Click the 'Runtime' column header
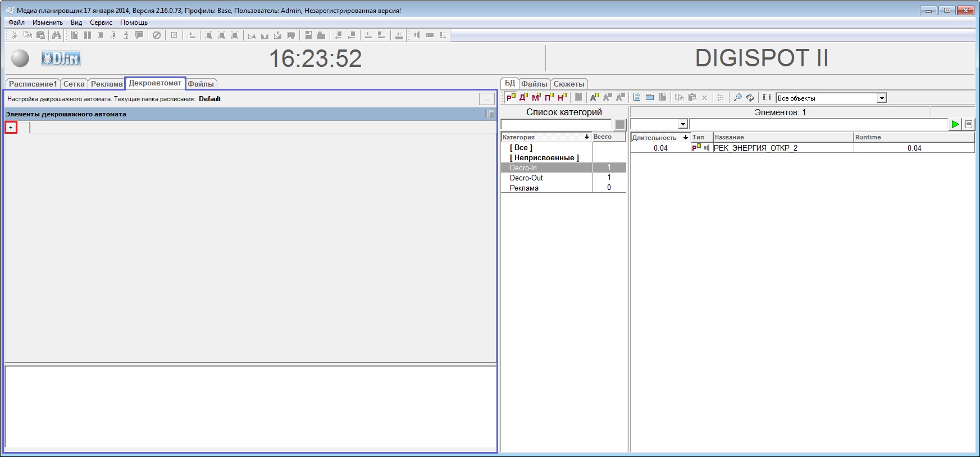 [x=914, y=137]
